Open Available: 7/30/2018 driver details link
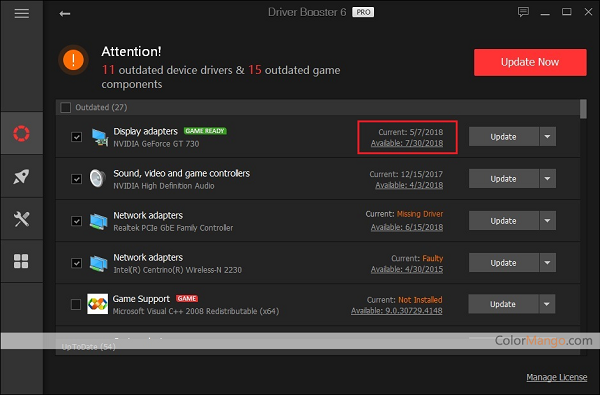This screenshot has width=600, height=395. (x=407, y=143)
